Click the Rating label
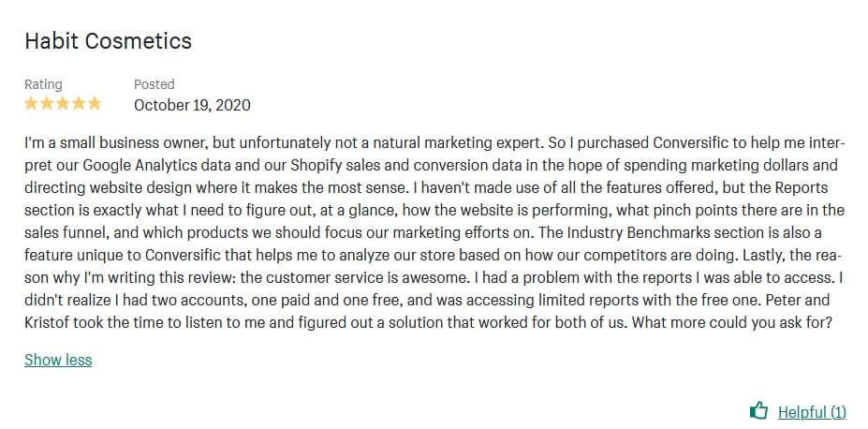The width and height of the screenshot is (868, 429). coord(43,84)
